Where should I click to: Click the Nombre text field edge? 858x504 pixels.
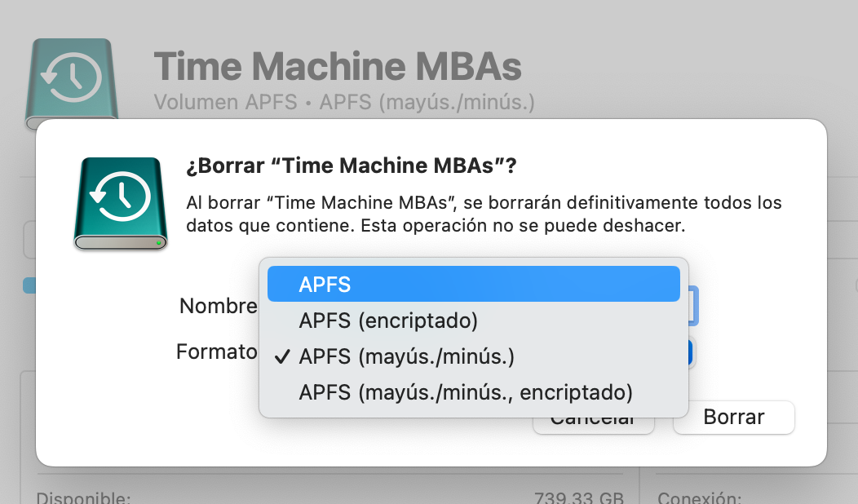pos(693,306)
